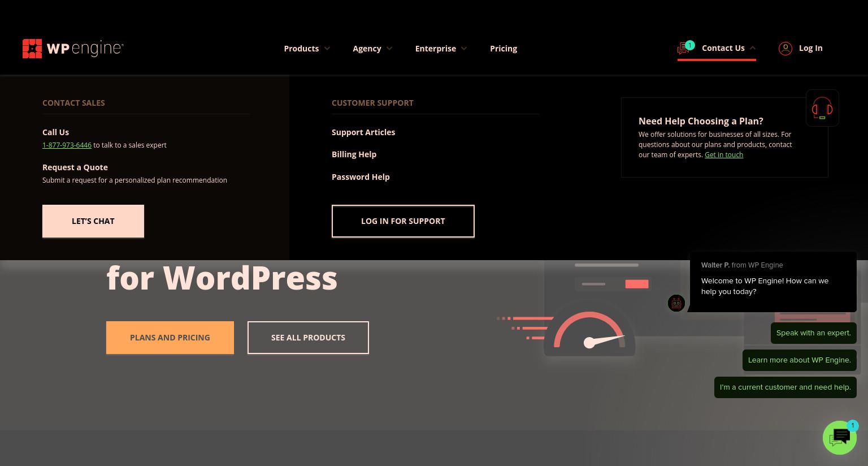Open the Enterprise menu
Viewport: 868px width, 466px height.
click(x=435, y=49)
